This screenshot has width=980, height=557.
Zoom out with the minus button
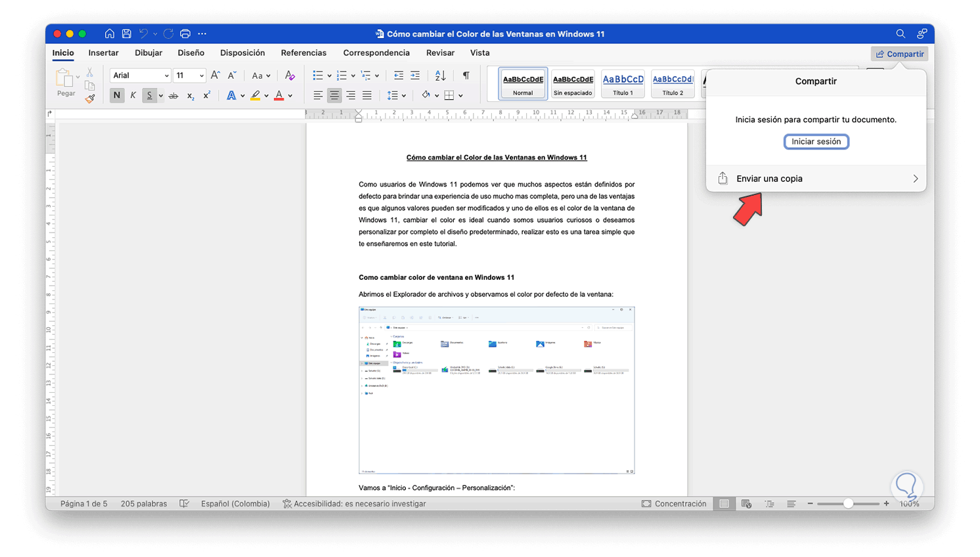(x=811, y=504)
